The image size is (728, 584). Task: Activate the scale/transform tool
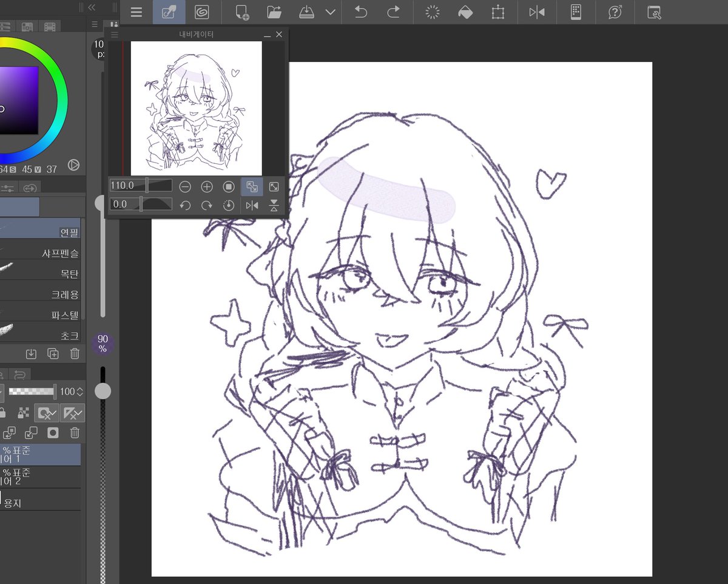coord(498,12)
